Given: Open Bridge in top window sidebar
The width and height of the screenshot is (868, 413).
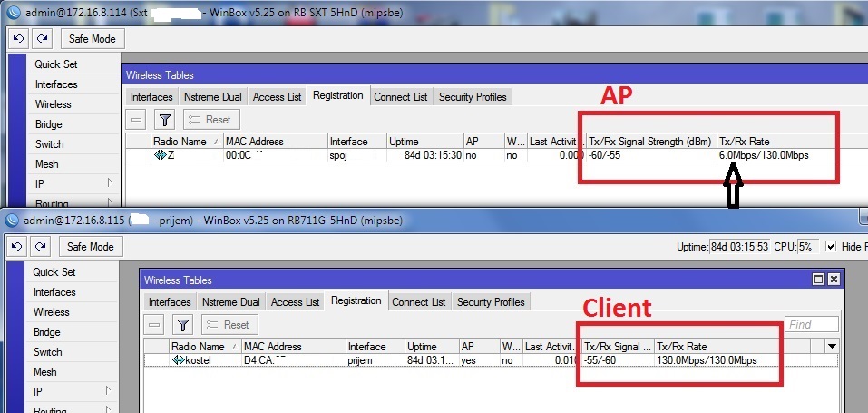Looking at the screenshot, I should point(49,124).
